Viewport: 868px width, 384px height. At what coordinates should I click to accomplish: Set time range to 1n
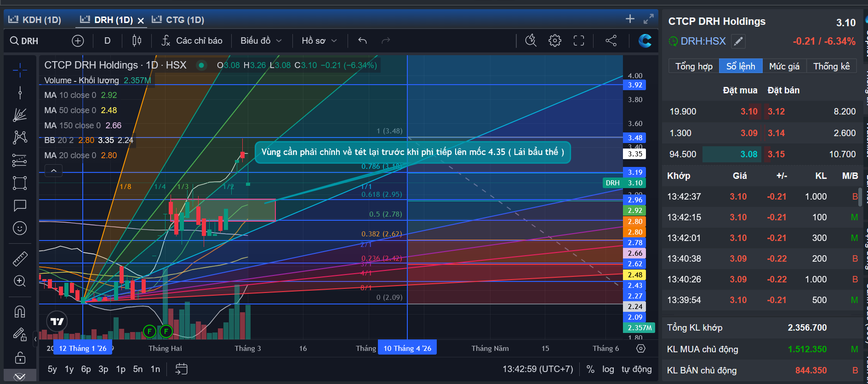155,369
